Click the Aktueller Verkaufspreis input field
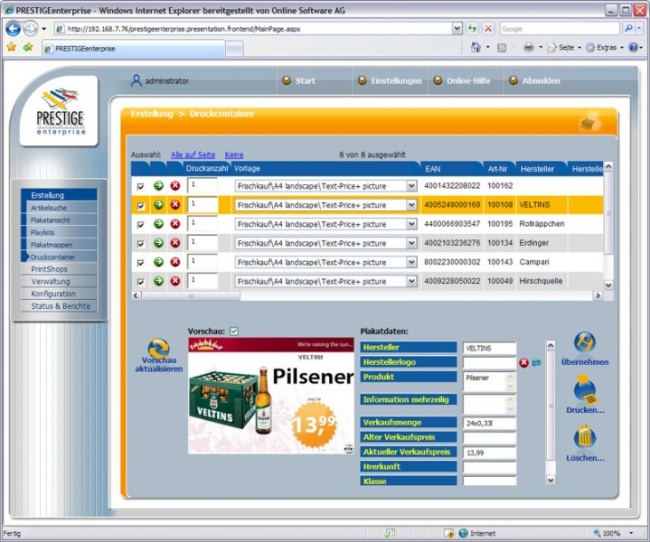The height and width of the screenshot is (542, 650). (489, 453)
